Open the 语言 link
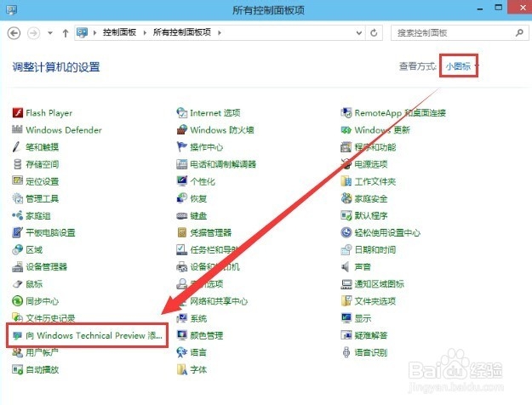 [x=198, y=352]
